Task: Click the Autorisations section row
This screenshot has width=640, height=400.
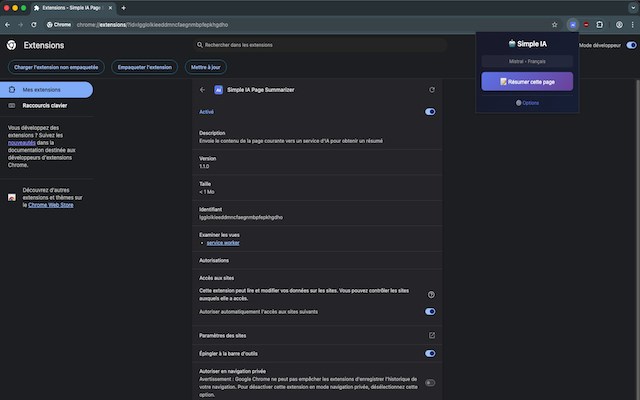Action: coord(317,260)
